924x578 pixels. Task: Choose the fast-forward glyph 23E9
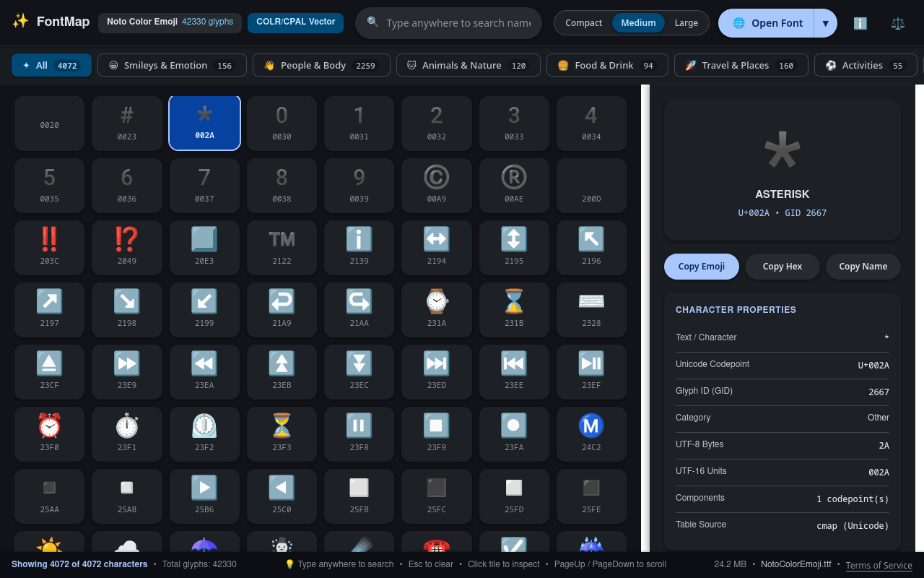127,372
